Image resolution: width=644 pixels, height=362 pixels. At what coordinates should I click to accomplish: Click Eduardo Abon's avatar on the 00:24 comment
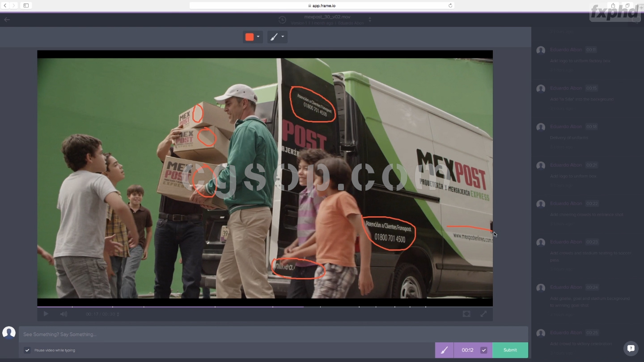point(541,288)
